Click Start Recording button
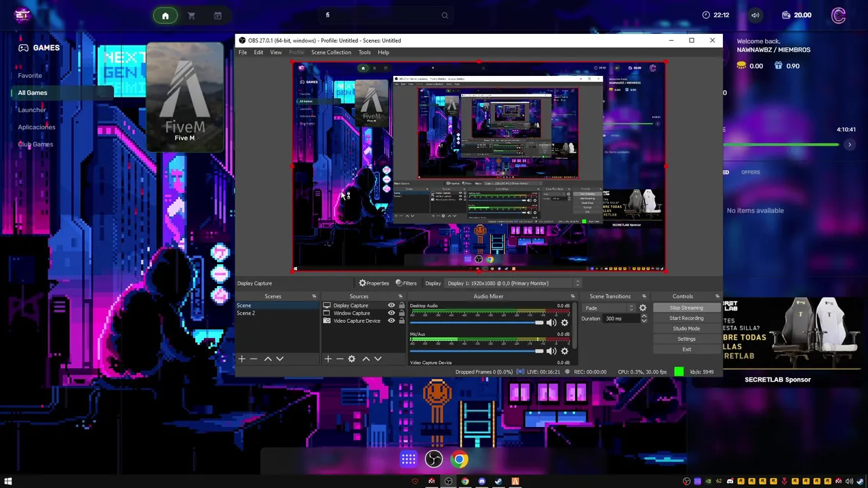This screenshot has height=488, width=868. pos(686,319)
